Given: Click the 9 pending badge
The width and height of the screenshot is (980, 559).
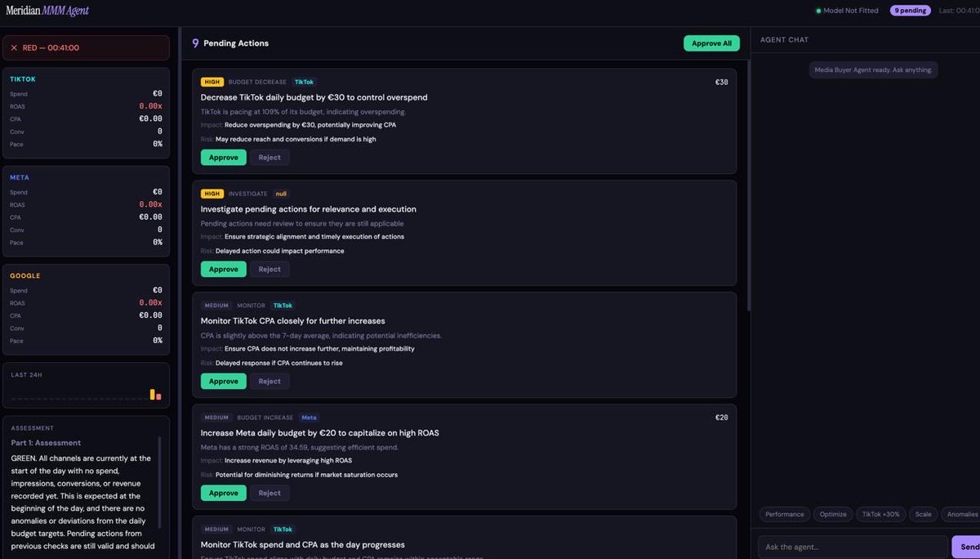Looking at the screenshot, I should [x=910, y=11].
